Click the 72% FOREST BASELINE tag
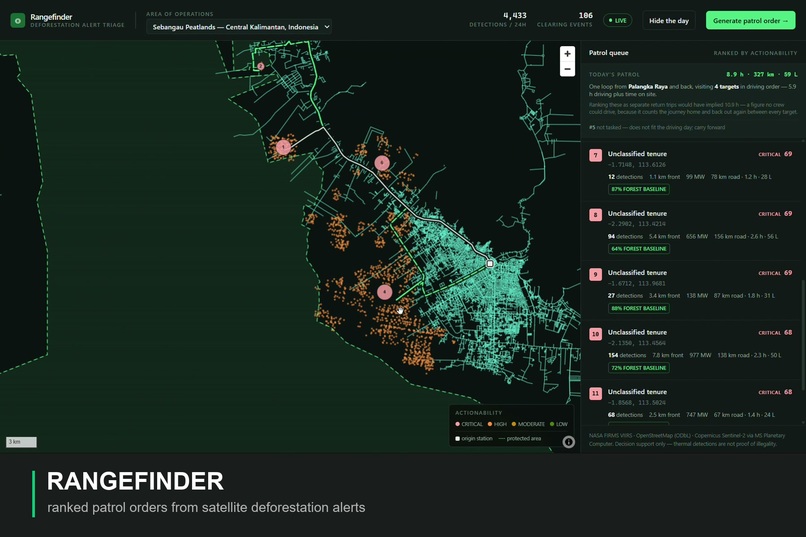 click(639, 368)
